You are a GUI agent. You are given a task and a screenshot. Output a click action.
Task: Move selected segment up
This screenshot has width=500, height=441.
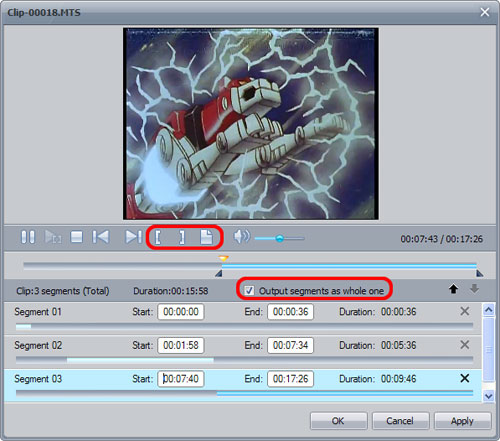(x=453, y=289)
